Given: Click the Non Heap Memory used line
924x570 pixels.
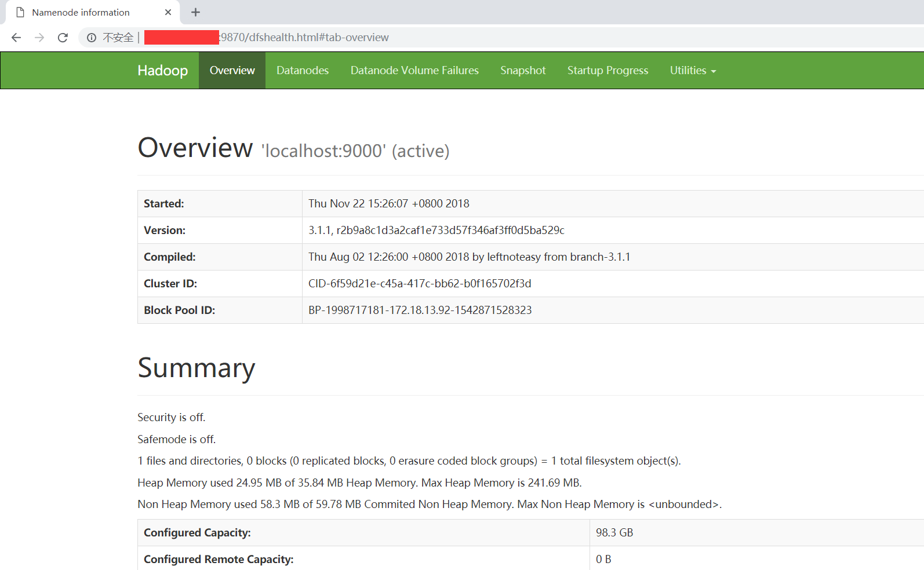Looking at the screenshot, I should click(x=430, y=505).
